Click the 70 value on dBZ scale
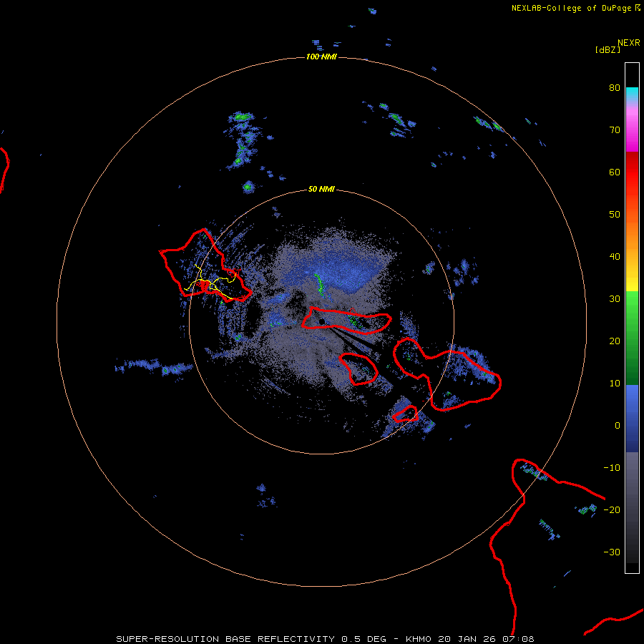Image resolution: width=644 pixels, height=644 pixels. coord(615,130)
